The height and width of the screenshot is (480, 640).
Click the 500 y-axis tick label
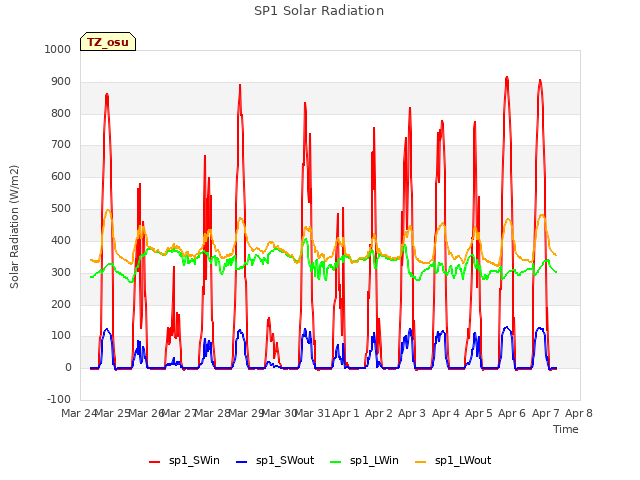click(61, 209)
